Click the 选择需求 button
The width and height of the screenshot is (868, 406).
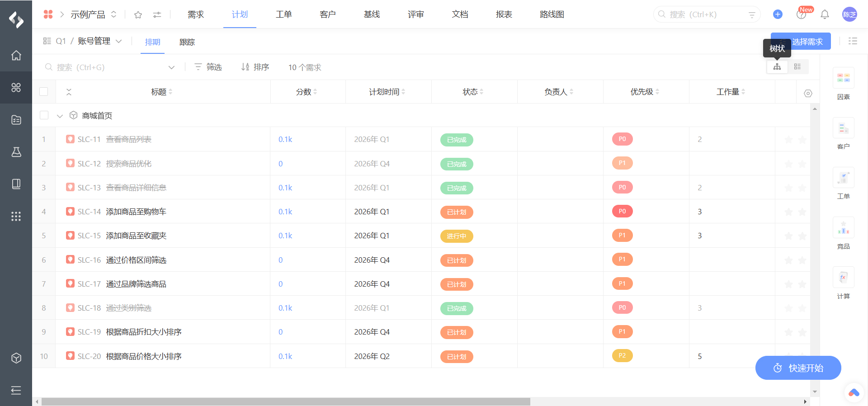pyautogui.click(x=801, y=41)
